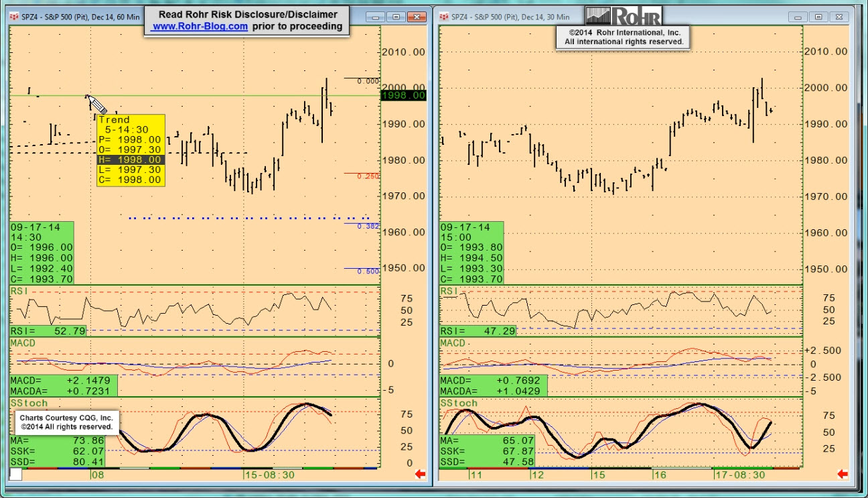Image resolution: width=868 pixels, height=498 pixels.
Task: Click the 0.500 Fibonacci retracement level label
Action: pyautogui.click(x=368, y=271)
